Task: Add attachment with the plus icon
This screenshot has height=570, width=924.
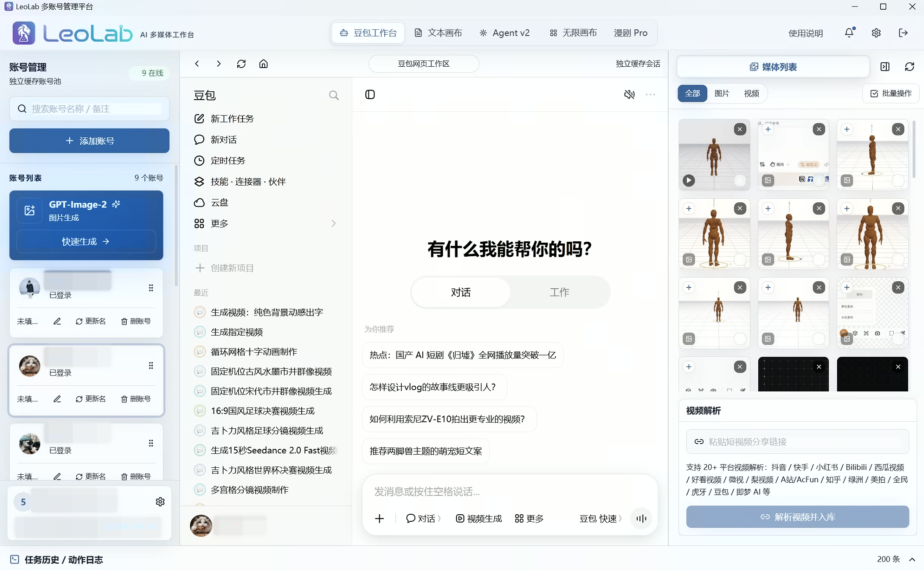Action: (x=379, y=518)
